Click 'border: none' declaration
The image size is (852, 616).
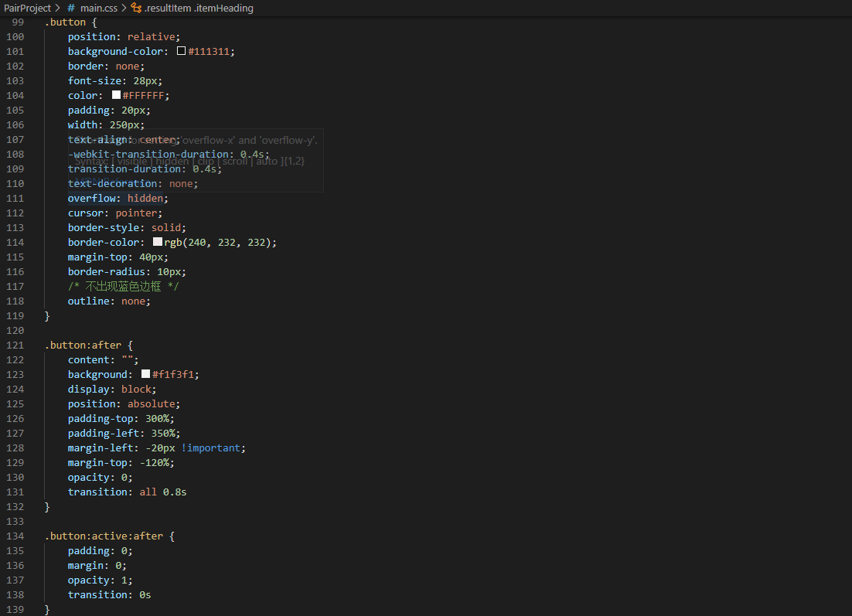pyautogui.click(x=106, y=66)
